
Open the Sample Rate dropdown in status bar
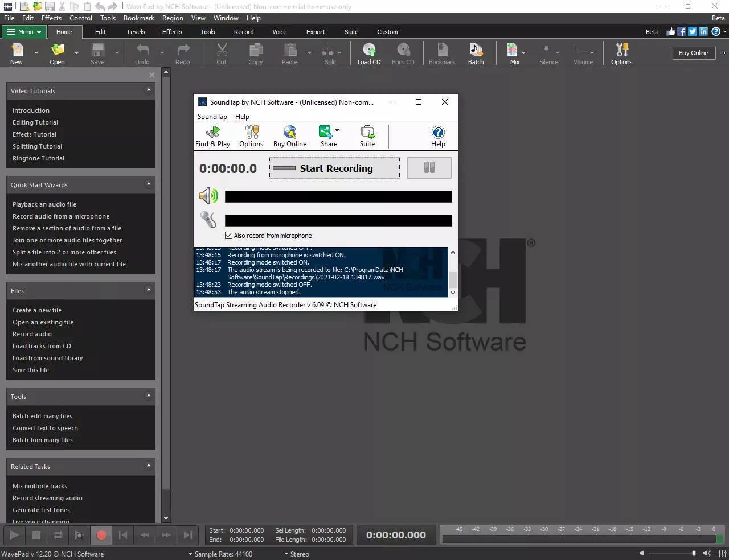click(x=220, y=554)
